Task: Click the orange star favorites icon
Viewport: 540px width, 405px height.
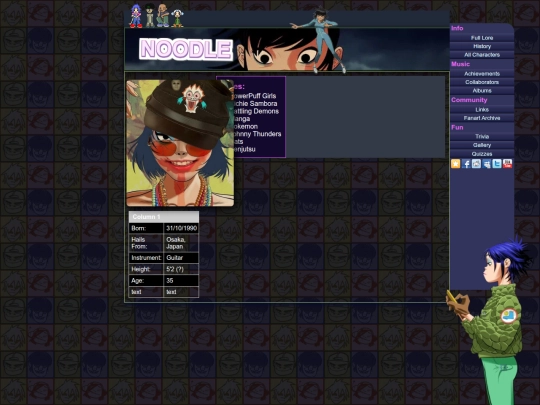Action: click(x=456, y=164)
